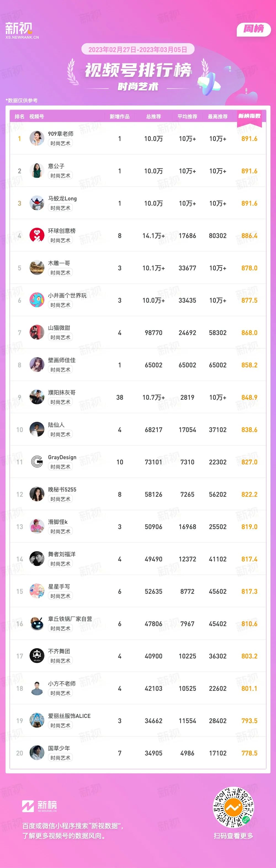Click the GrayDesign G logo avatar

coord(37,462)
